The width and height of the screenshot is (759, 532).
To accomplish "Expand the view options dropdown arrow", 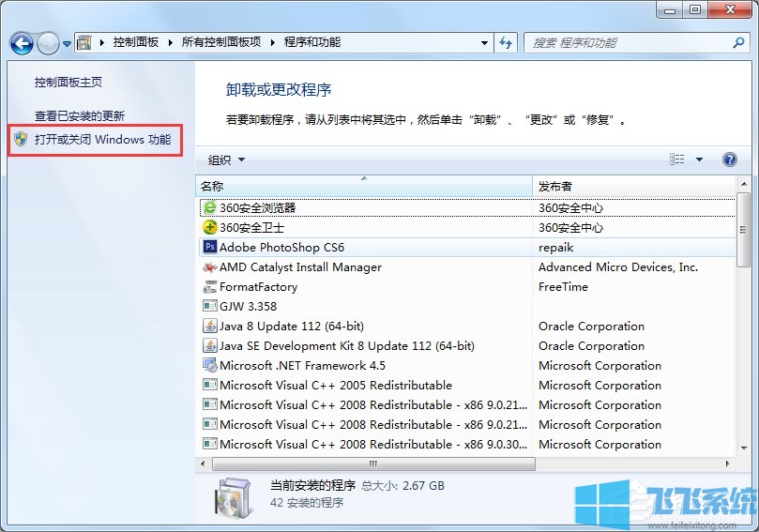I will 699,160.
